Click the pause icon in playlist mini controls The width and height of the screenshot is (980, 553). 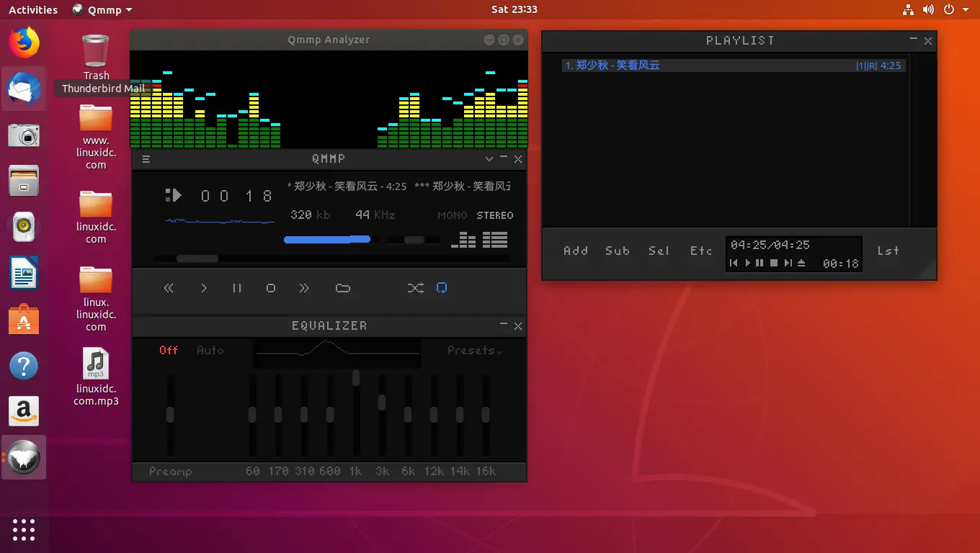(x=759, y=264)
